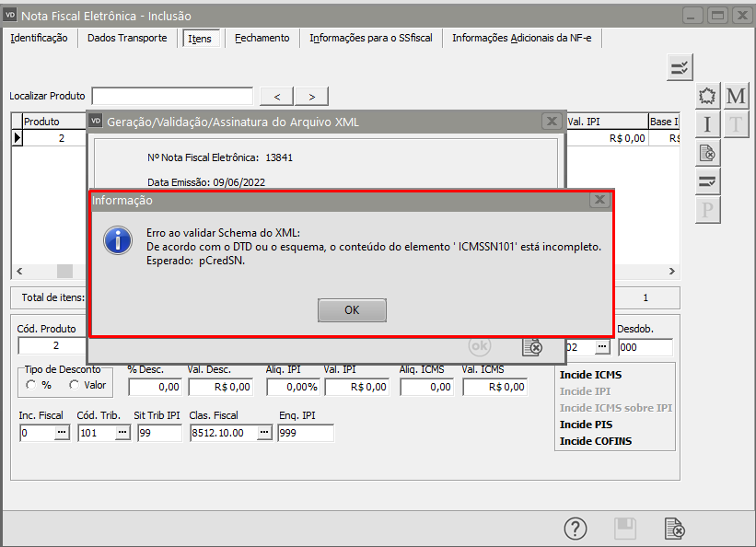The height and width of the screenshot is (547, 756).
Task: Click the checklist icon at top right
Action: point(680,67)
